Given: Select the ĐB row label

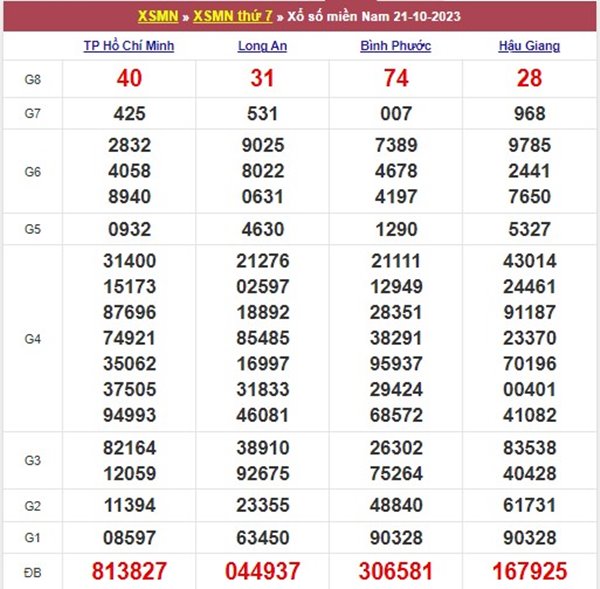Looking at the screenshot, I should click(x=33, y=573).
